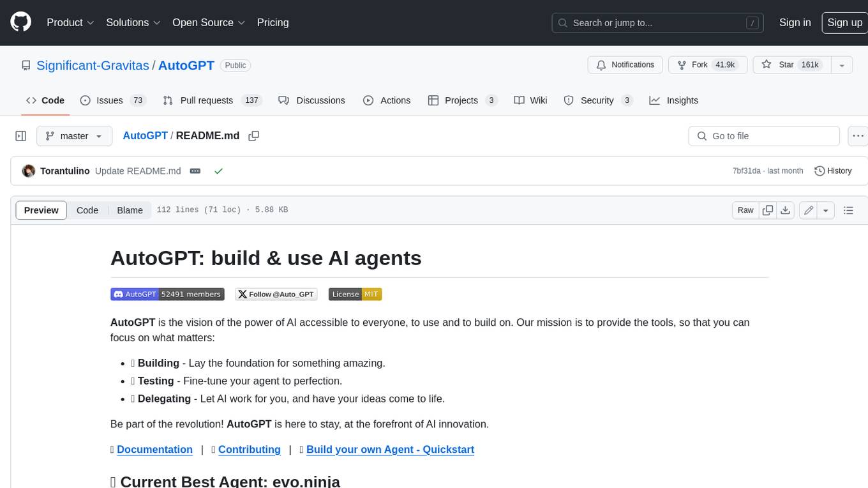
Task: Open the master branch selector
Action: (74, 136)
